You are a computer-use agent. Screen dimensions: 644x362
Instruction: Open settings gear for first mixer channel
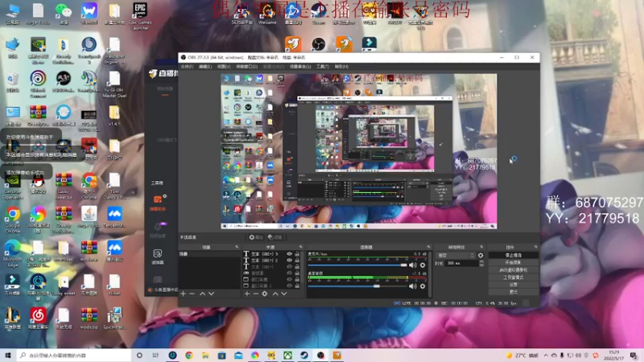coord(423,265)
